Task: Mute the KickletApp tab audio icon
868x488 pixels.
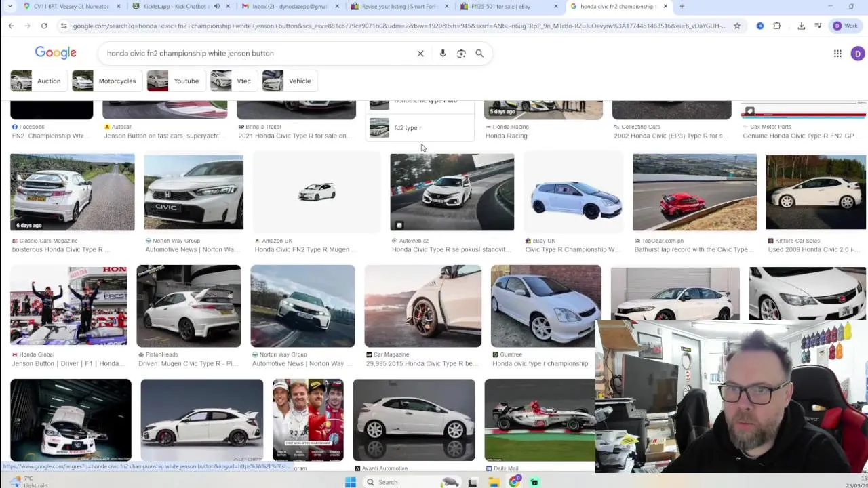Action: point(217,7)
